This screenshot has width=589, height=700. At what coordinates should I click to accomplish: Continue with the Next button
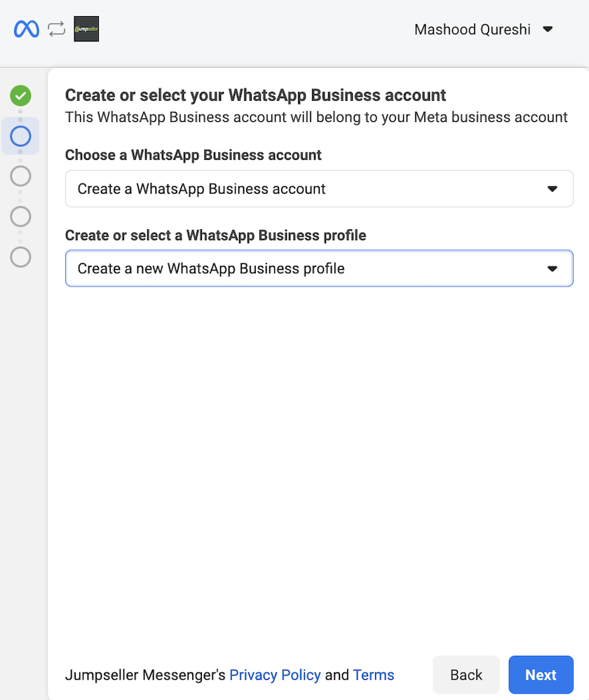coord(541,675)
